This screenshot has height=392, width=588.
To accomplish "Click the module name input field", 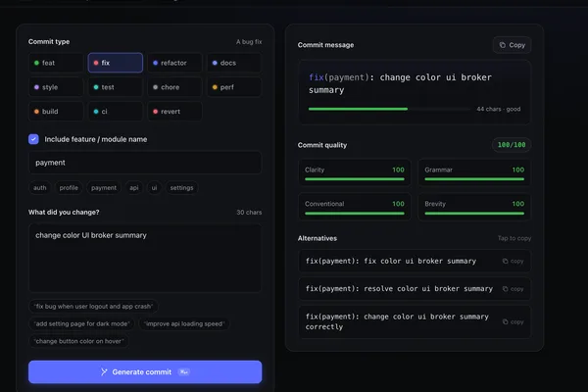I will pyautogui.click(x=145, y=163).
